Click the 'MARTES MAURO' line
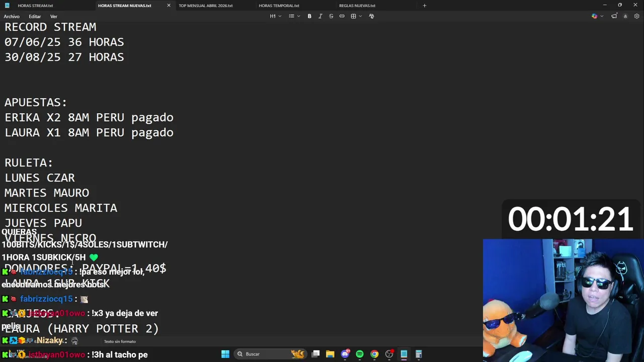Screen dimensions: 644x362 click(x=47, y=193)
